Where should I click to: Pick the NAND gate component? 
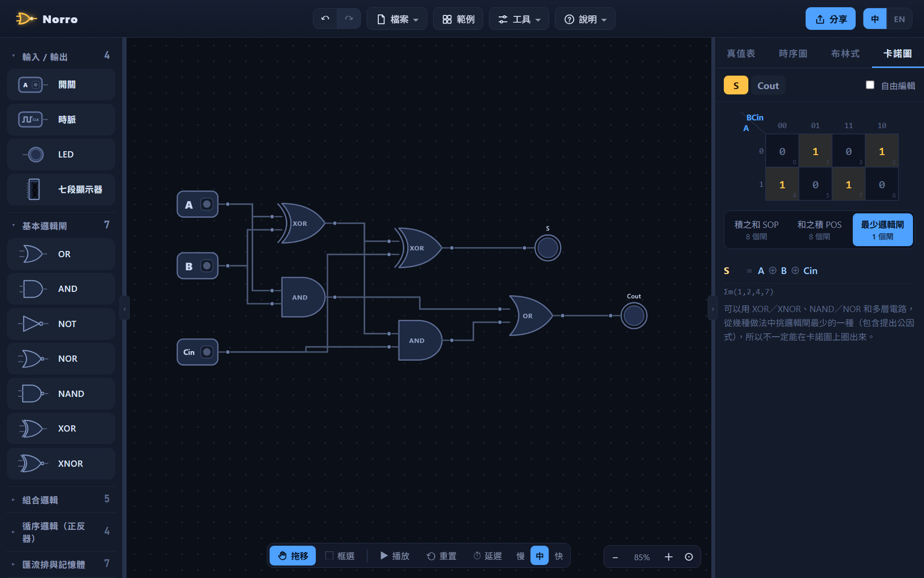61,394
